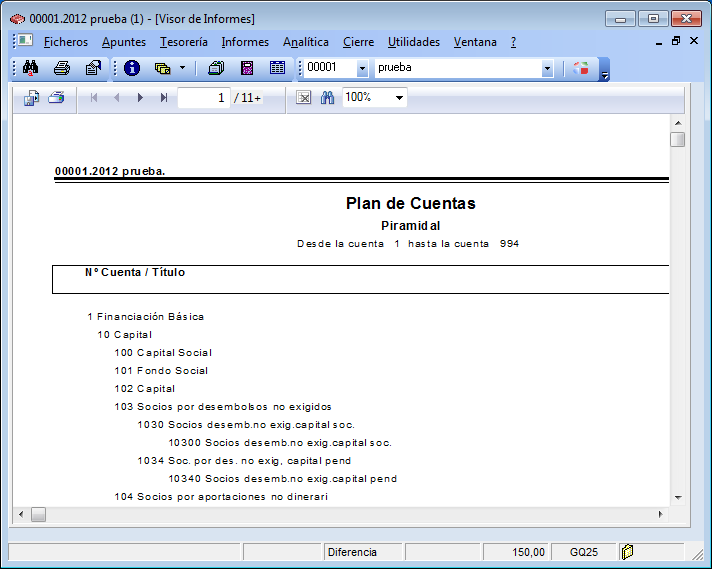This screenshot has width=712, height=569.
Task: Print the report from viewer toolbar
Action: point(57,97)
